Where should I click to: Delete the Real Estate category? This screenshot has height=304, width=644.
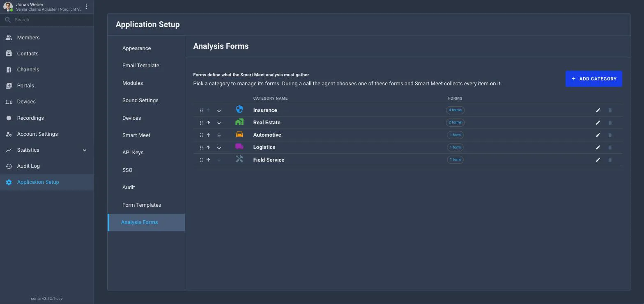point(610,123)
